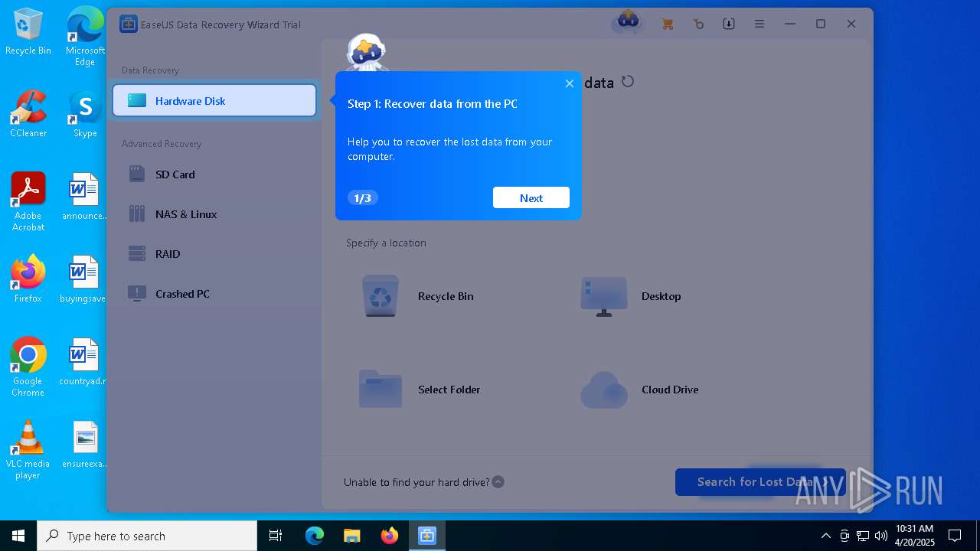Click the Hardware Disk drive icon
The height and width of the screenshot is (551, 980).
[137, 100]
